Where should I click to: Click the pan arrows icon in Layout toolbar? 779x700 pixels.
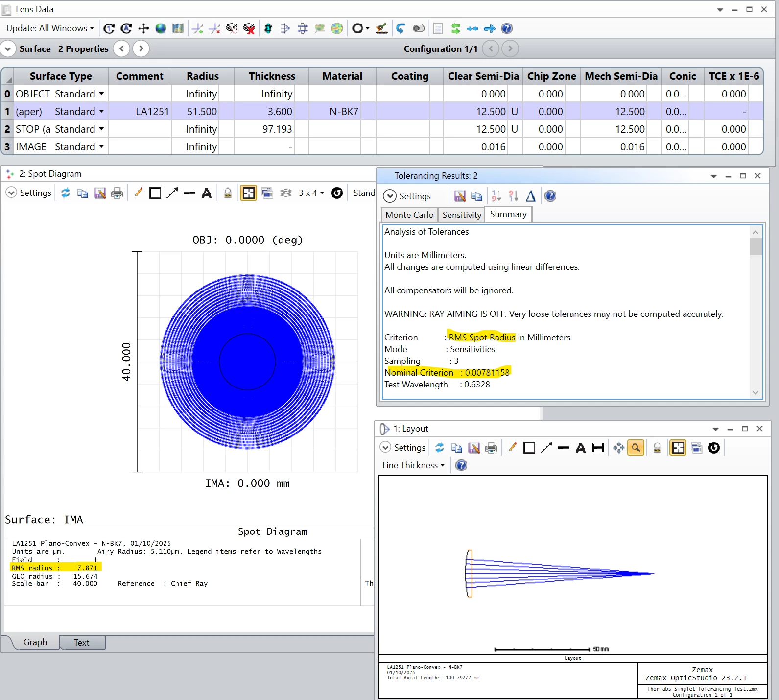point(619,447)
